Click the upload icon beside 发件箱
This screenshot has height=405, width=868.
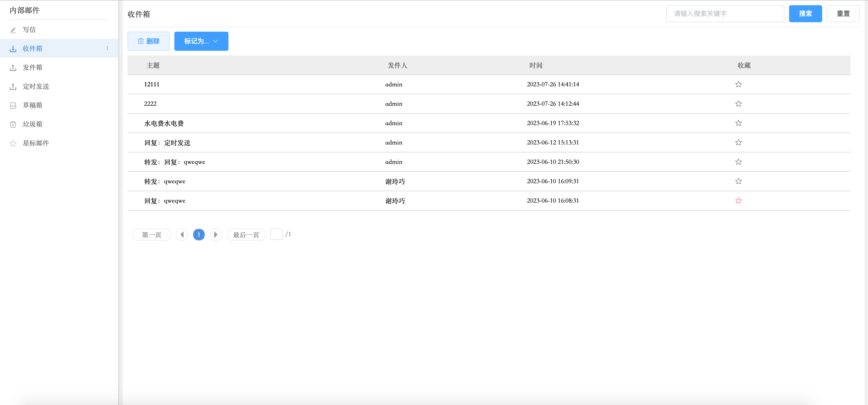pos(13,68)
